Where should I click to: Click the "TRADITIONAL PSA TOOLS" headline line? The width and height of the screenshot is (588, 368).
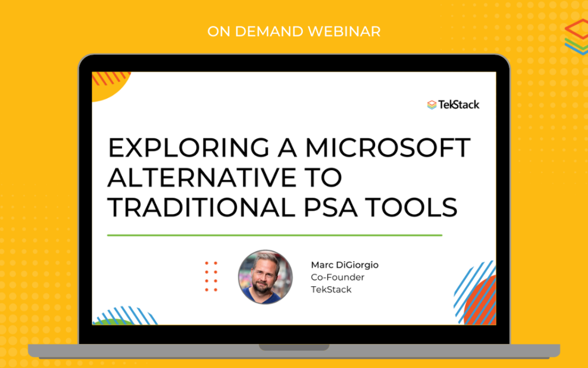pyautogui.click(x=282, y=208)
